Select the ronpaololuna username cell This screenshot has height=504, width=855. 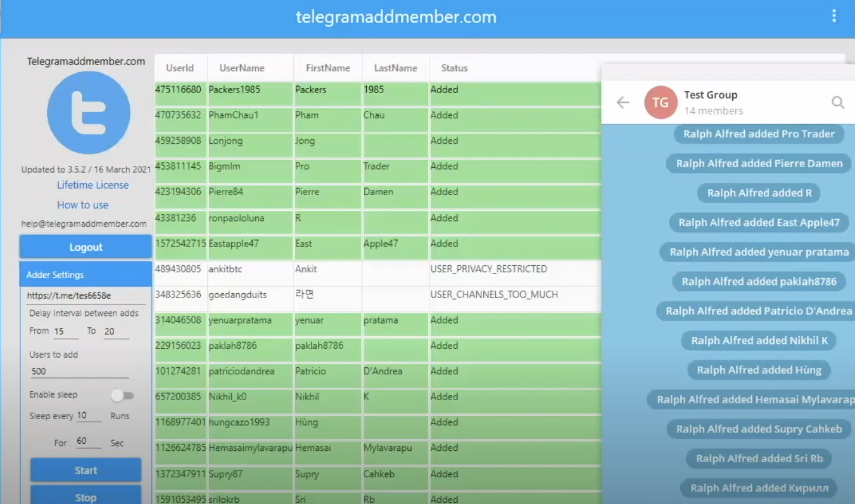[250, 222]
